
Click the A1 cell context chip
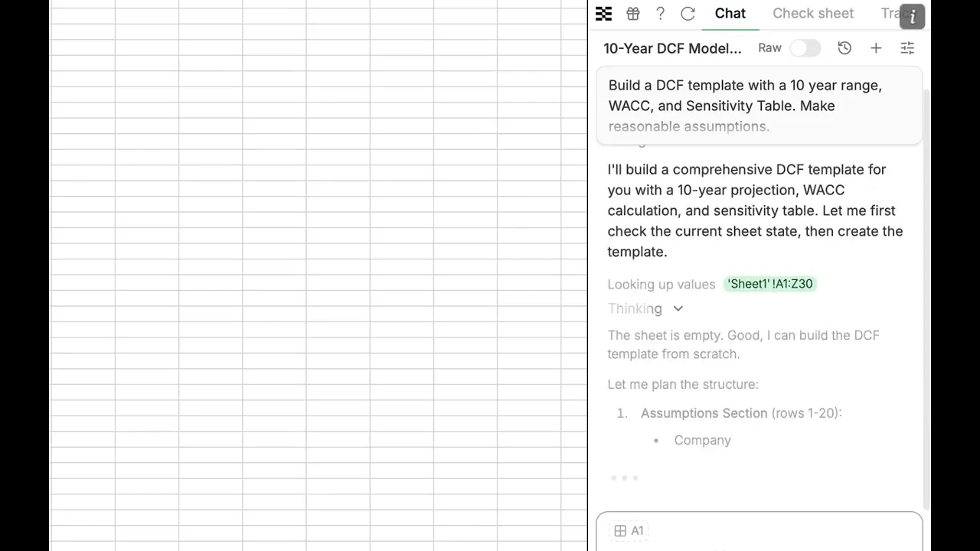pyautogui.click(x=629, y=530)
